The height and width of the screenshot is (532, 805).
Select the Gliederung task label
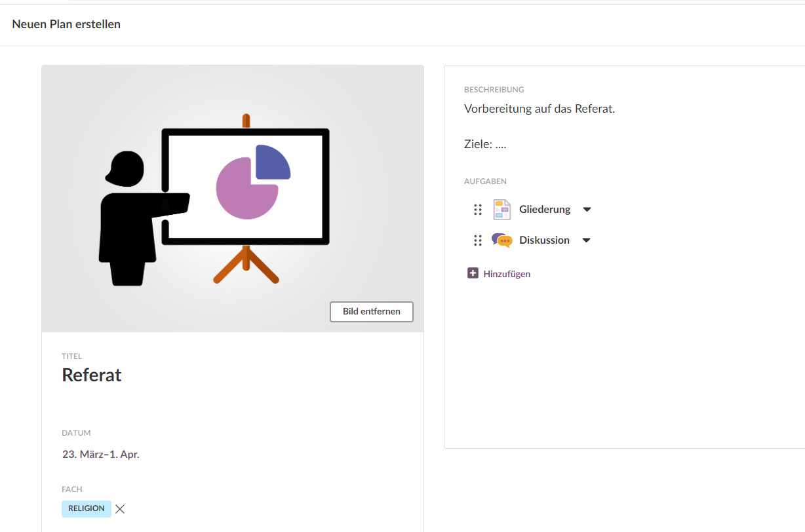point(544,210)
